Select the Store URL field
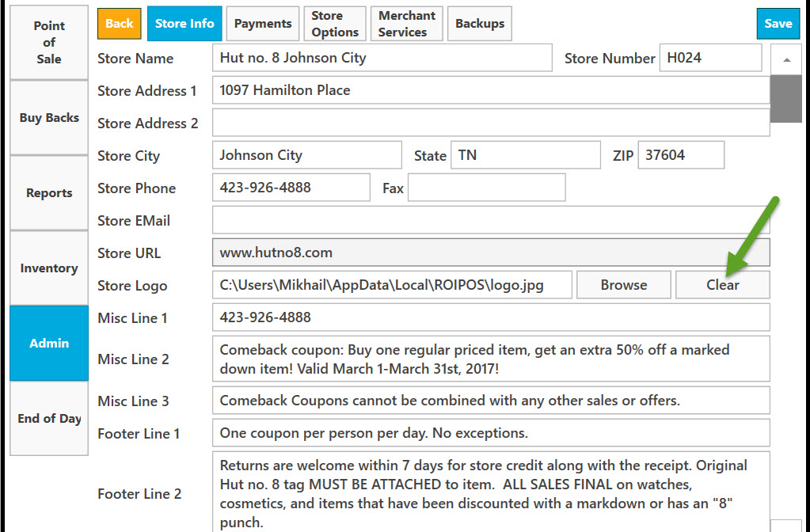This screenshot has width=810, height=532. [491, 253]
